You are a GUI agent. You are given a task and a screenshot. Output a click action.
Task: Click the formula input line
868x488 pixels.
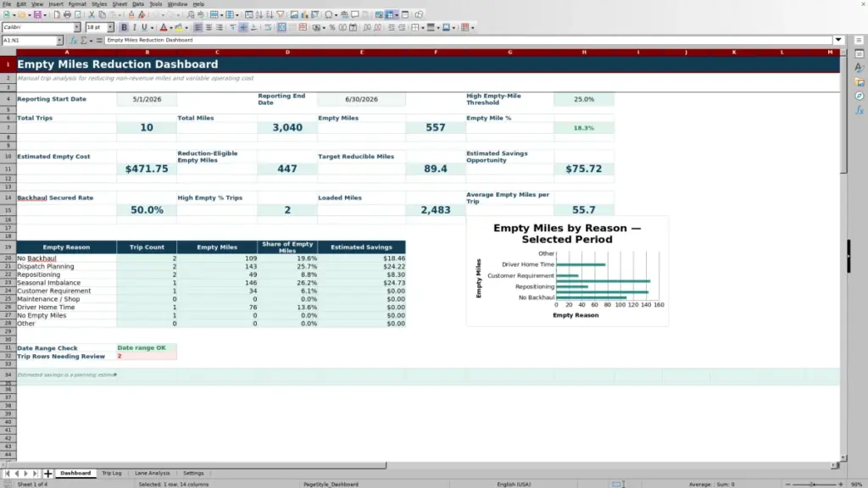point(468,40)
